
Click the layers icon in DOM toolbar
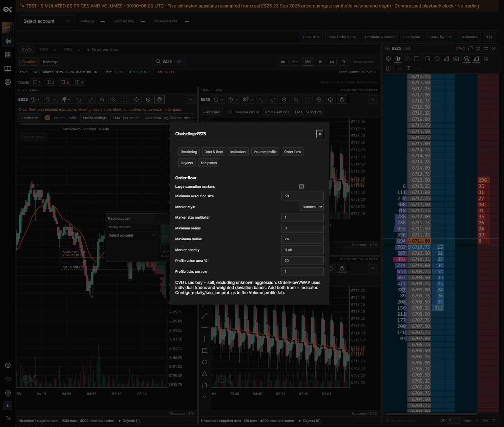(x=467, y=59)
